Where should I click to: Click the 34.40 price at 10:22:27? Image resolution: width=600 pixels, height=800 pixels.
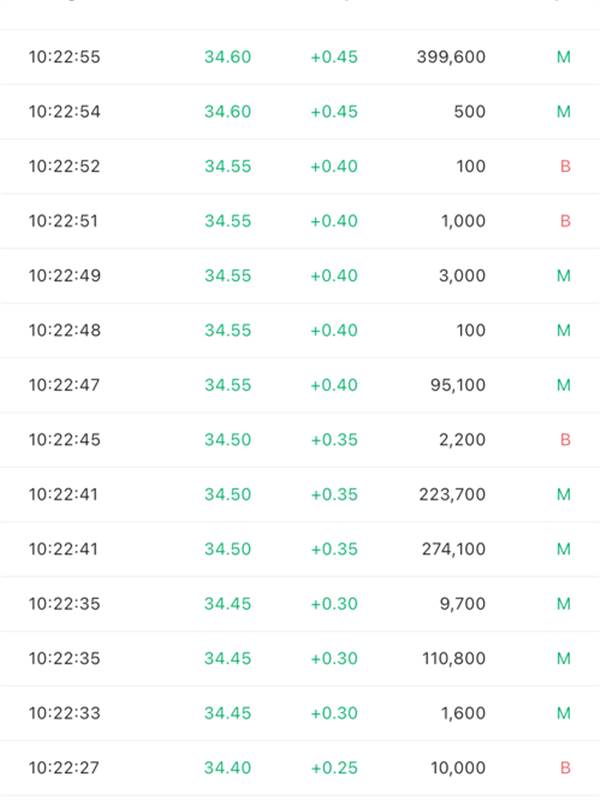click(228, 767)
